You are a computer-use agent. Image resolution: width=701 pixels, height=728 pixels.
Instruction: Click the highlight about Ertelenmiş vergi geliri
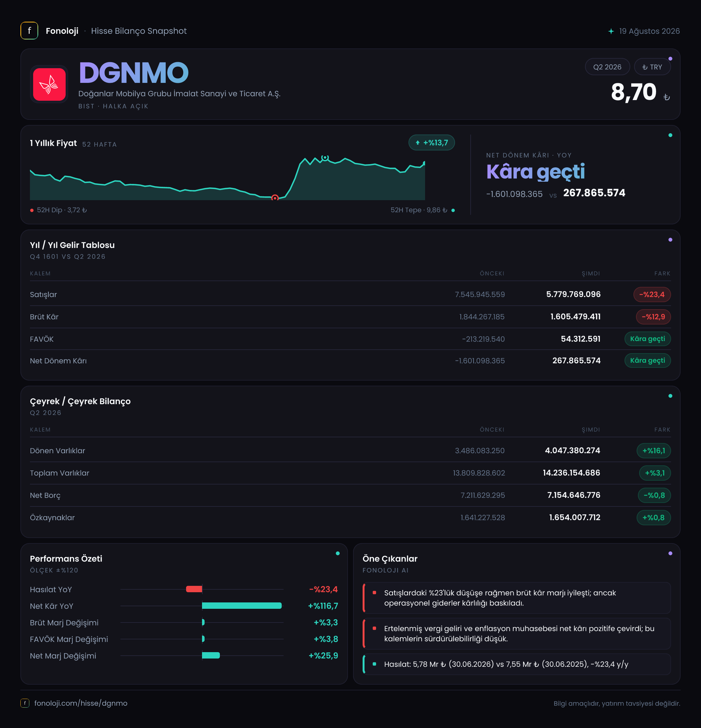point(517,634)
